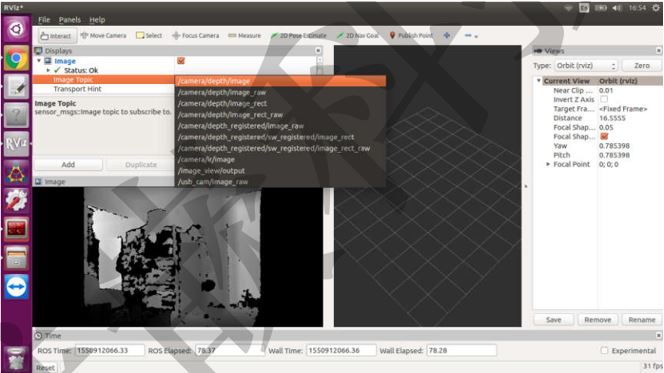The width and height of the screenshot is (664, 373).
Task: Open the RViz launcher icon in dock
Action: coord(16,144)
